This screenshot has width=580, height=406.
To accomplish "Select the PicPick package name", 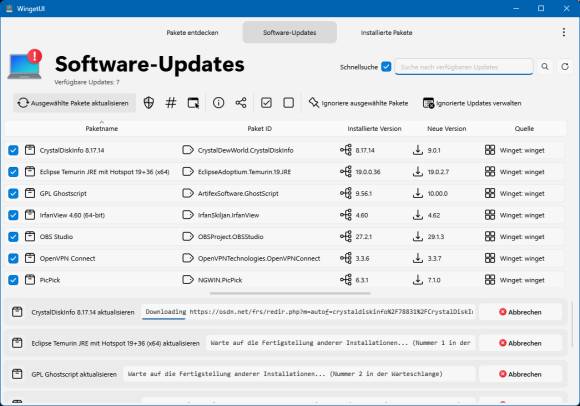I will (50, 280).
